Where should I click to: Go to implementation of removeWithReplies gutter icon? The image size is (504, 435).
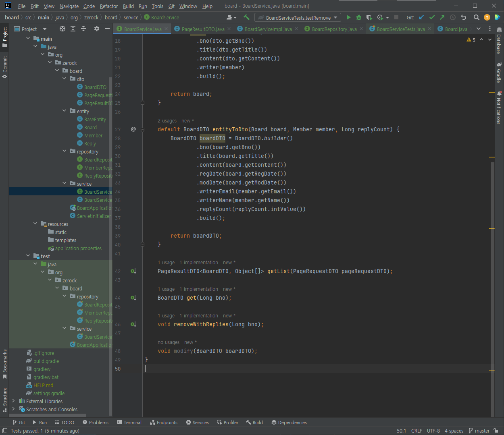pos(133,324)
